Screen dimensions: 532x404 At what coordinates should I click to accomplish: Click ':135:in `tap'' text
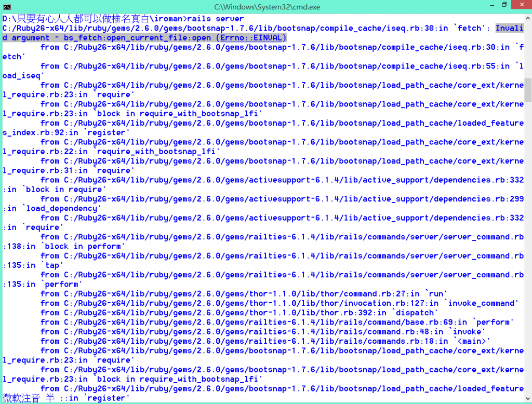33,265
